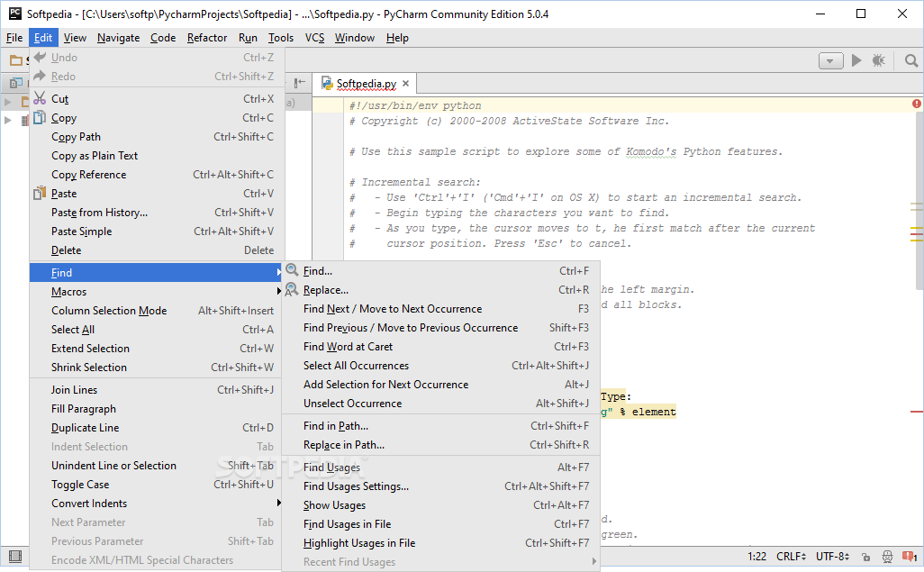Choose Replace... from the Find submenu

pyautogui.click(x=440, y=289)
